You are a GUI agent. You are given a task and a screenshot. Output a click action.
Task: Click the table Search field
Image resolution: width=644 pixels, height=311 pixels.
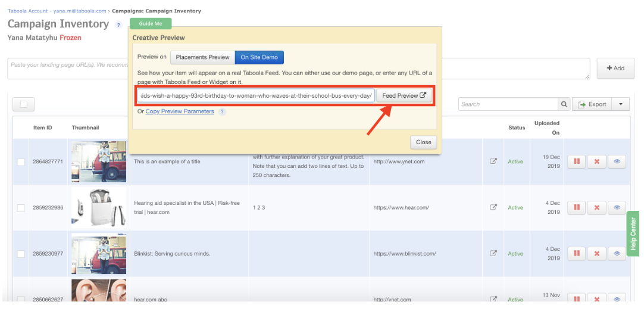[508, 104]
